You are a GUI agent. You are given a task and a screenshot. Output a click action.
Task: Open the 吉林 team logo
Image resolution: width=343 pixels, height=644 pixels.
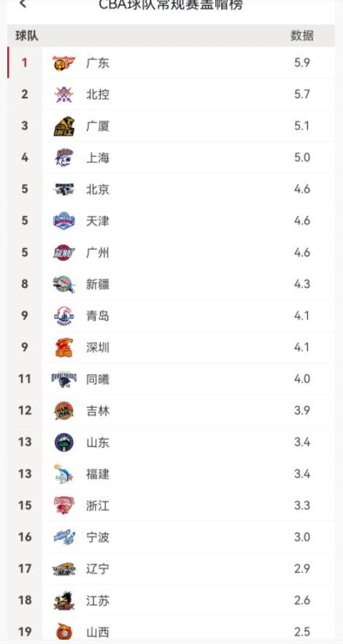64,411
